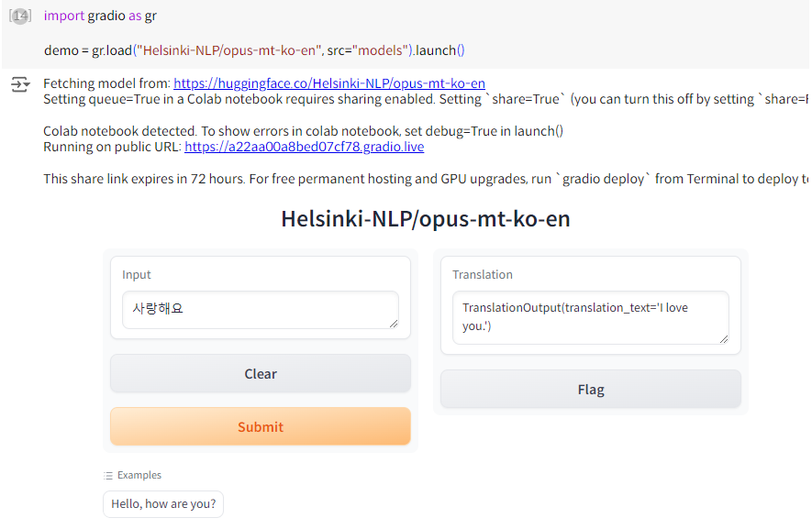Click the Helsinki-NLP/opus-mt-ko-en heading
The height and width of the screenshot is (529, 812).
425,219
